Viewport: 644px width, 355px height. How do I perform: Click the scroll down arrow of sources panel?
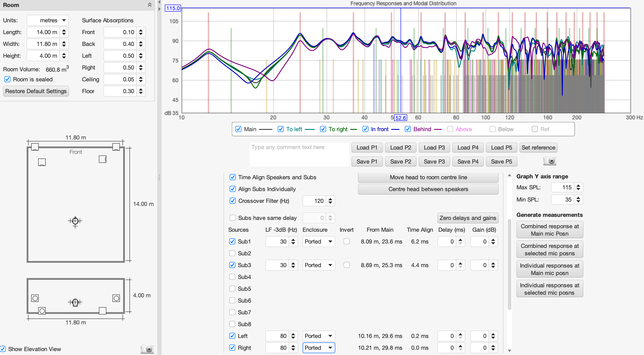point(509,350)
